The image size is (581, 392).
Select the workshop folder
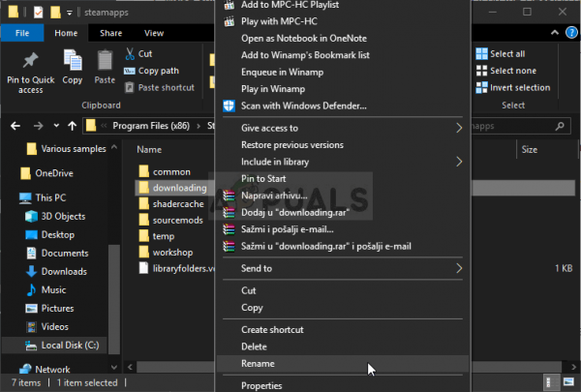pos(166,253)
